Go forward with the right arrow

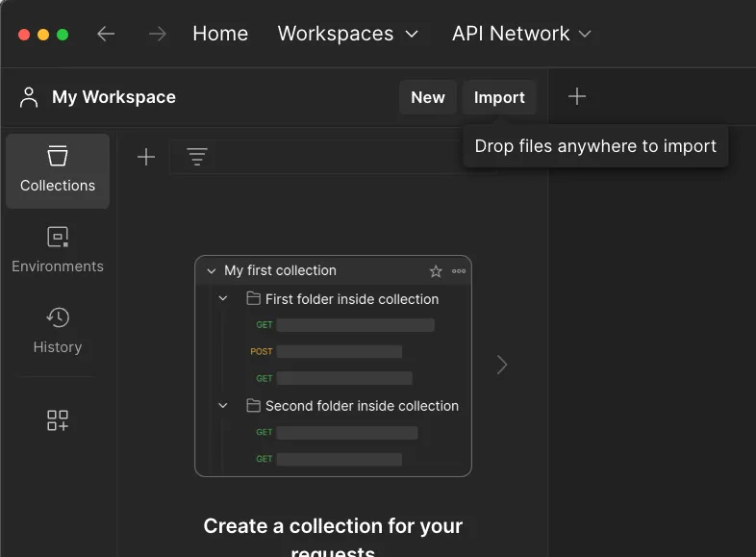[157, 34]
